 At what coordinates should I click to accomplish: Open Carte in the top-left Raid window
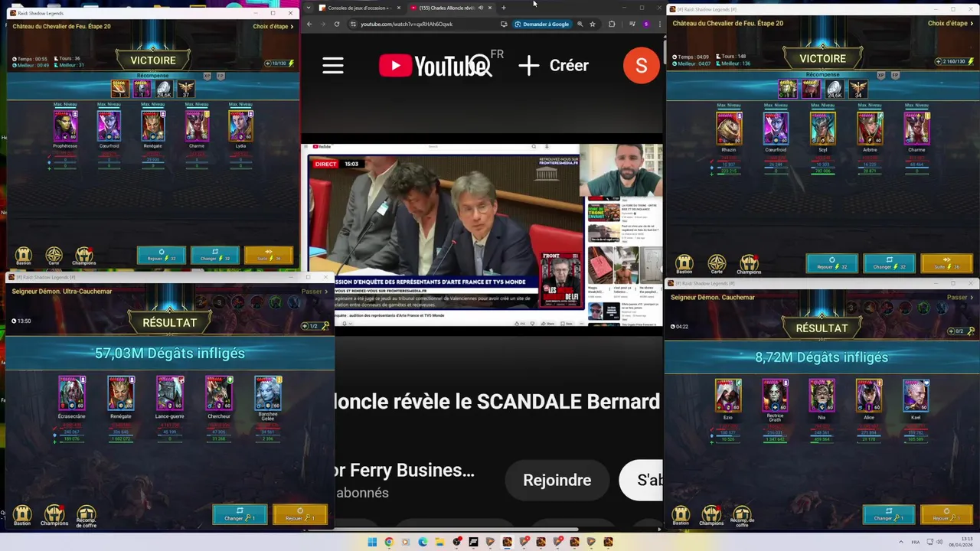pos(54,256)
